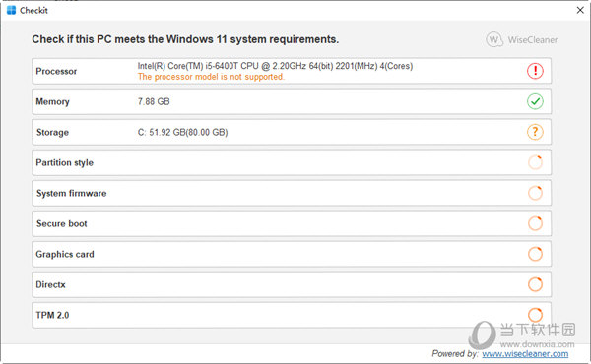Click the WiseCleaner logo at top right

pyautogui.click(x=522, y=39)
